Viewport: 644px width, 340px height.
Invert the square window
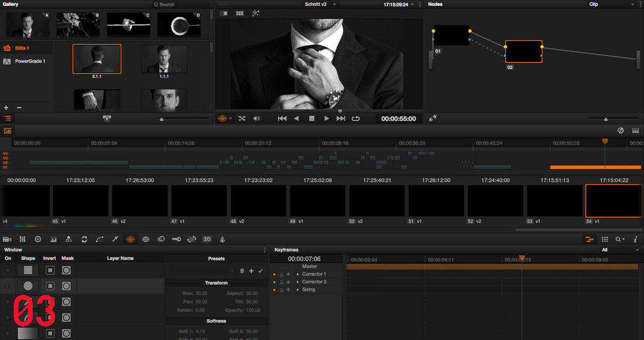(x=50, y=270)
